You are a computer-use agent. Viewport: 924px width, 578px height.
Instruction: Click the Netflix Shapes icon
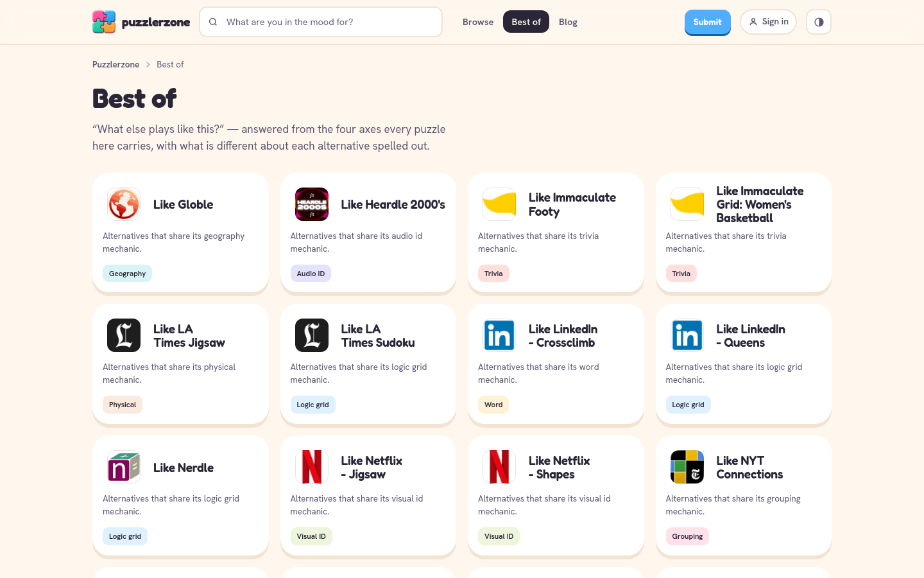pyautogui.click(x=499, y=467)
